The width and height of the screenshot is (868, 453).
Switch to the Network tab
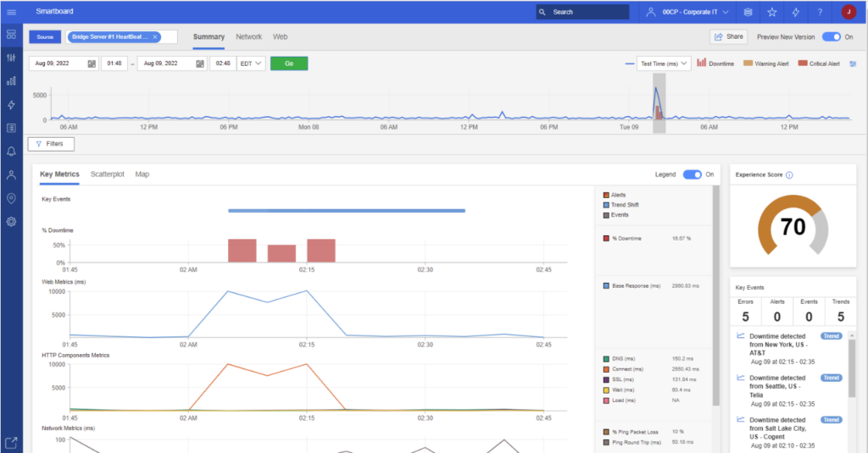click(248, 36)
